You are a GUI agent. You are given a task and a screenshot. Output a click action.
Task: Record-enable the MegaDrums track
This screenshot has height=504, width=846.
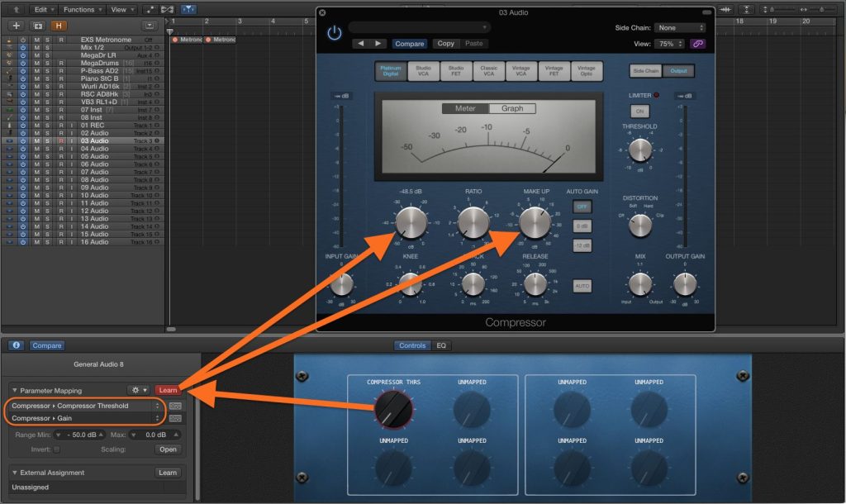click(61, 63)
